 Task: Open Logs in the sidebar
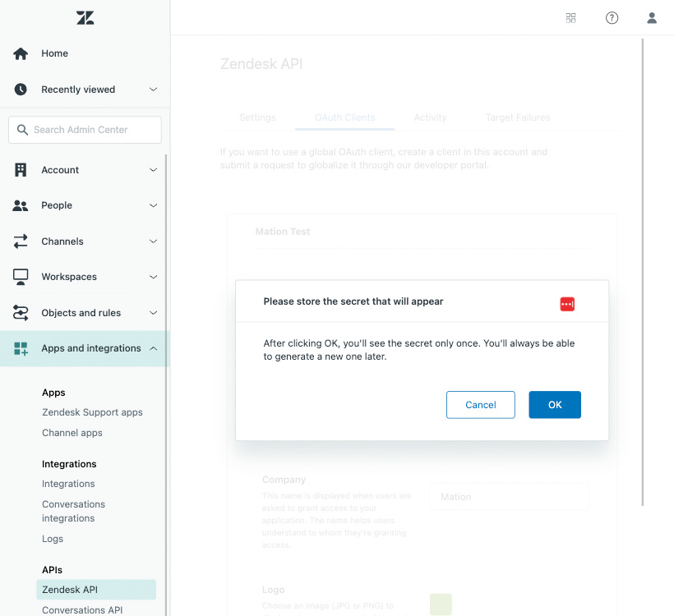click(x=53, y=539)
